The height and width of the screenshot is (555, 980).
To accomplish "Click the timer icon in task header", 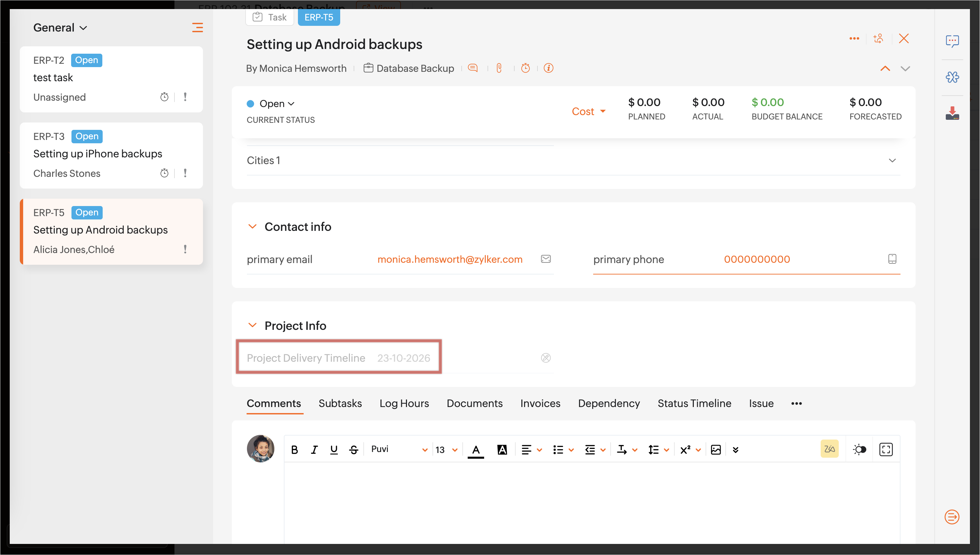I will [x=525, y=68].
